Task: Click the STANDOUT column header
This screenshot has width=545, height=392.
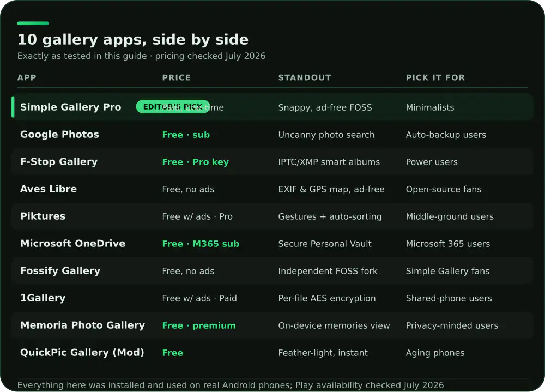Action: (305, 77)
